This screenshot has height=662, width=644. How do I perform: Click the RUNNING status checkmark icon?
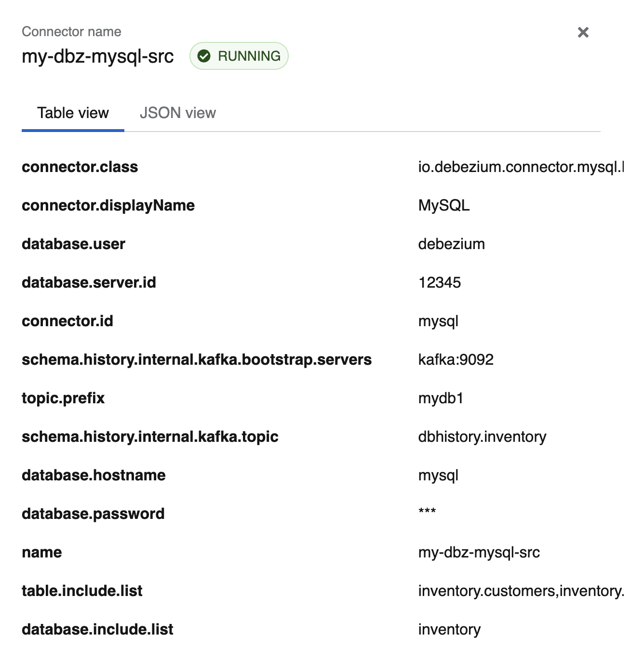pos(204,56)
